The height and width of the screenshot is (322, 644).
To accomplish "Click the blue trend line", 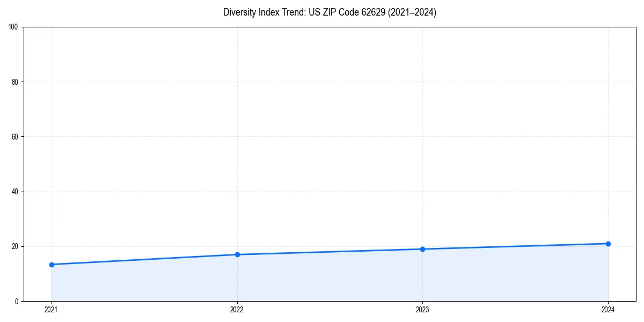I will [x=330, y=252].
